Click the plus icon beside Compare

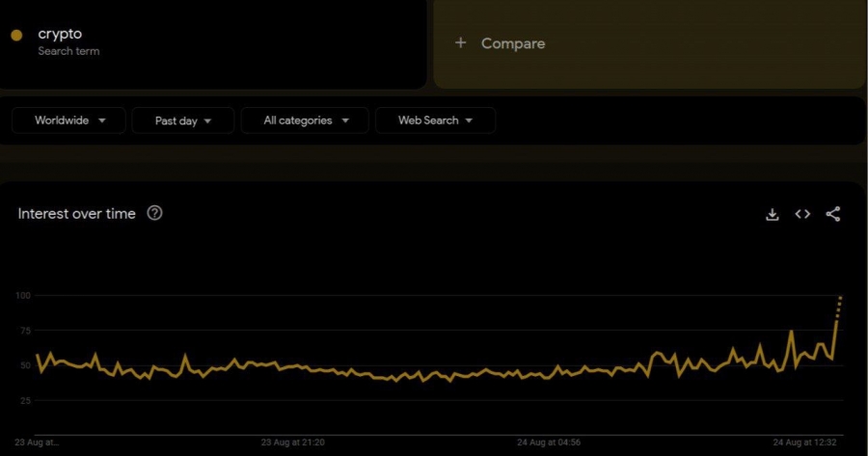point(461,43)
